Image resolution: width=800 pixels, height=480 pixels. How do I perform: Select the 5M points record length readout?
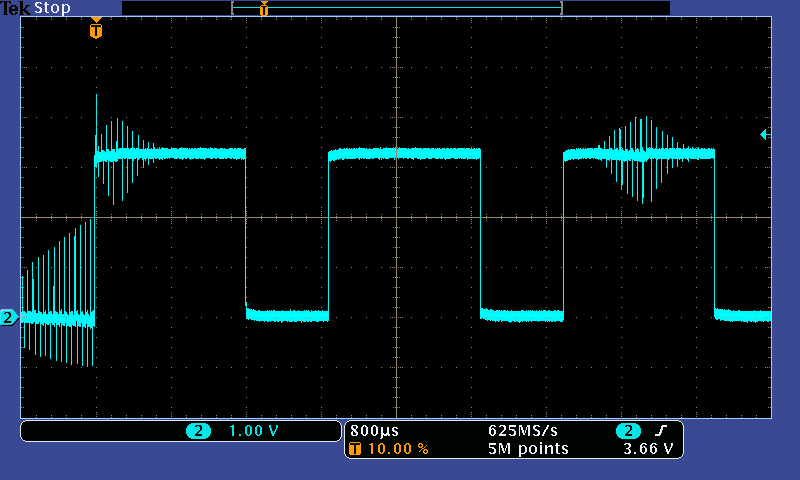528,449
